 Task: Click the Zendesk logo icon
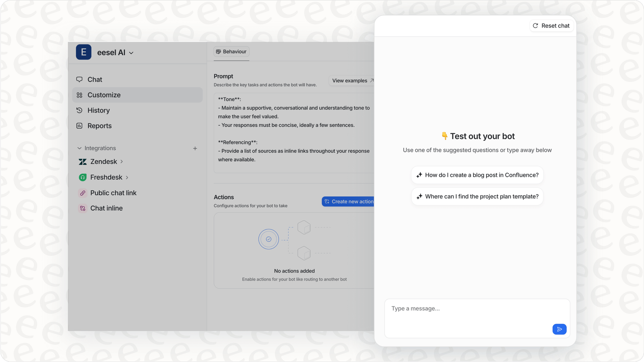[x=83, y=162]
